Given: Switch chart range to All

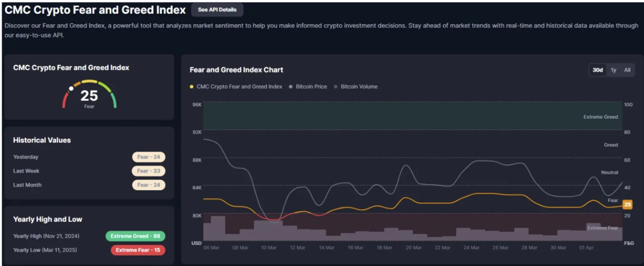Looking at the screenshot, I should (x=627, y=70).
